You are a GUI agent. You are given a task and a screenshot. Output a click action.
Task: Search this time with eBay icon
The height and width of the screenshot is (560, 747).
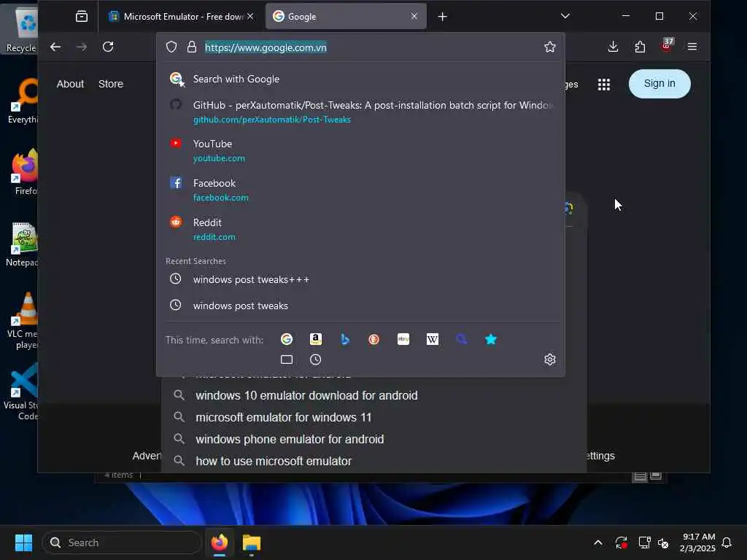pyautogui.click(x=403, y=339)
